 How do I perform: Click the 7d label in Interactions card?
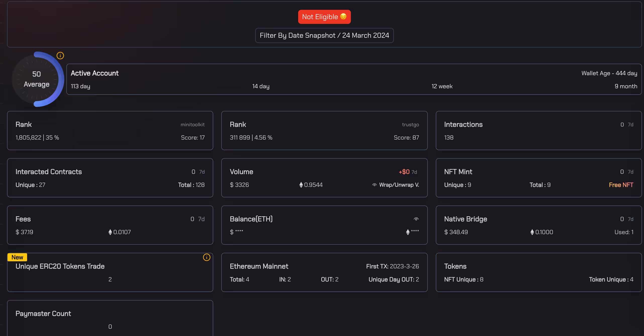(630, 124)
